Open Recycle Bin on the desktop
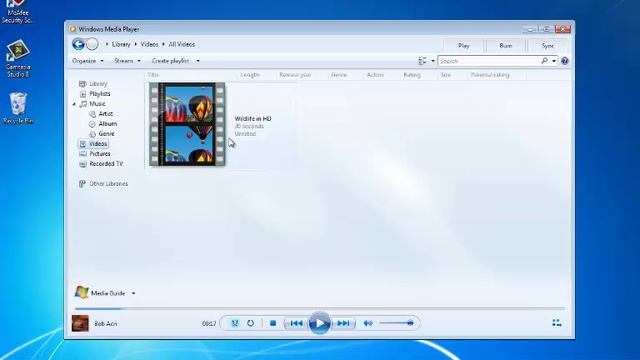 (18, 108)
